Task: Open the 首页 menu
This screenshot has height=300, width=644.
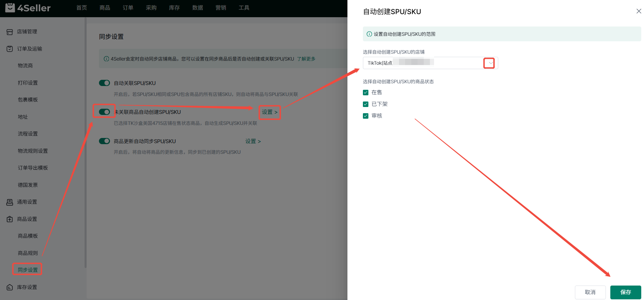Action: (82, 8)
